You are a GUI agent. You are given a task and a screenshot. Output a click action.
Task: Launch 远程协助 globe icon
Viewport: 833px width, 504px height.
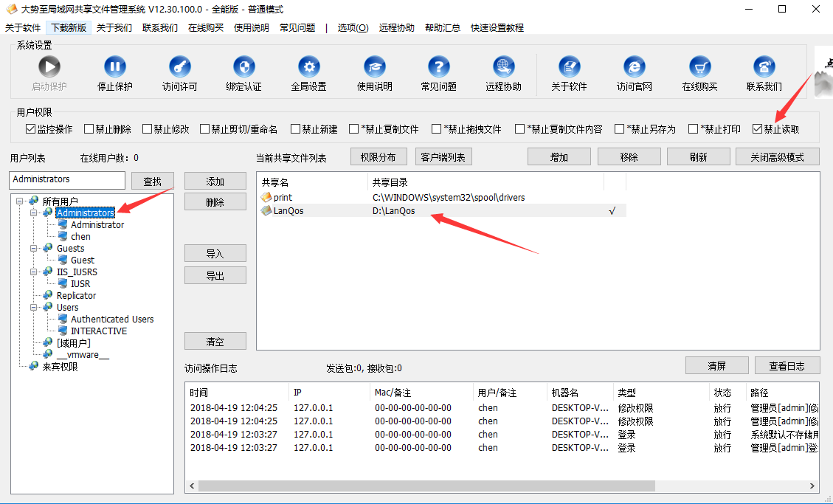coord(503,67)
